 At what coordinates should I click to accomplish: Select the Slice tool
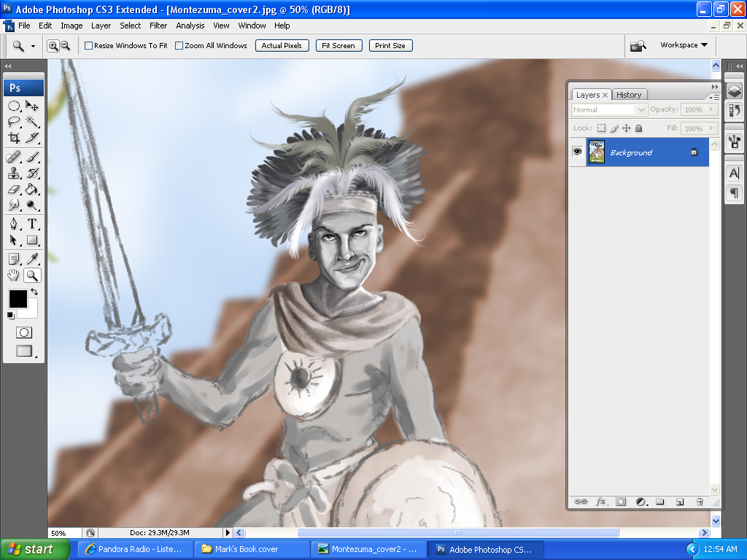(x=32, y=138)
